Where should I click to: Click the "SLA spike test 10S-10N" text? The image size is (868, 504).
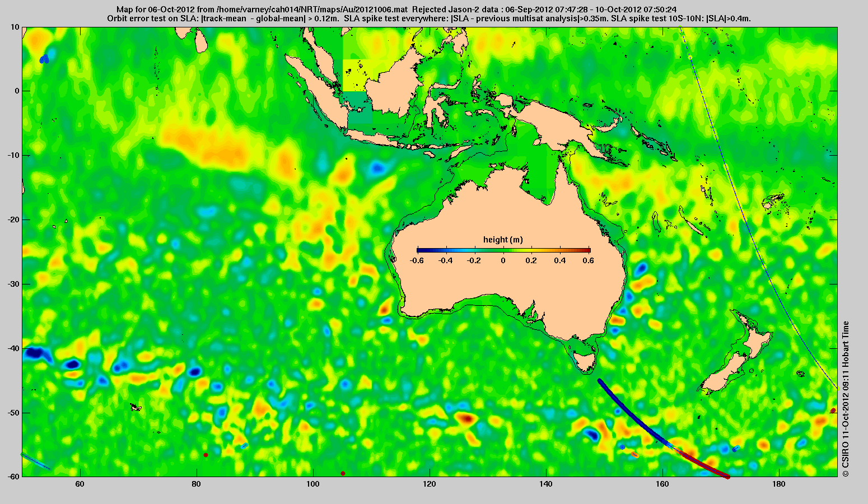pos(657,18)
